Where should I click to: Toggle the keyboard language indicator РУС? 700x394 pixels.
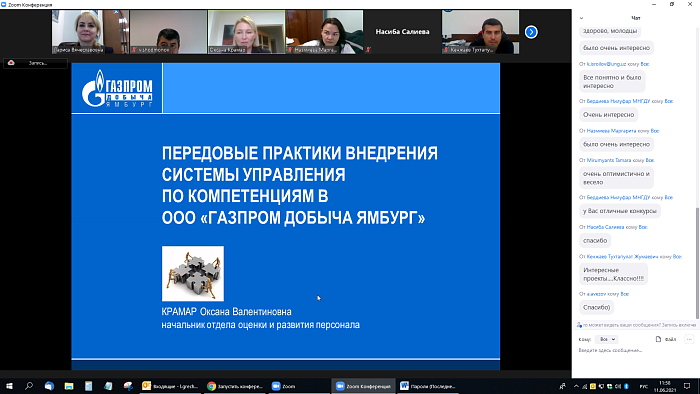(x=643, y=386)
